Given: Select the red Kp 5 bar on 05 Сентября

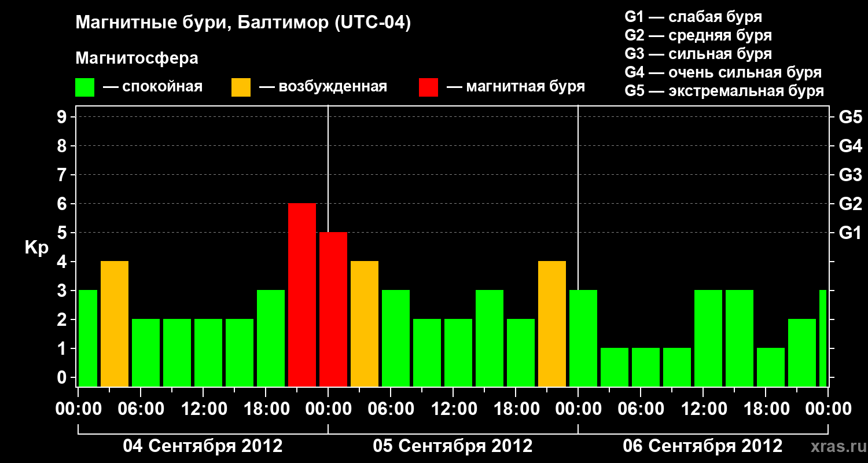Looking at the screenshot, I should (333, 310).
